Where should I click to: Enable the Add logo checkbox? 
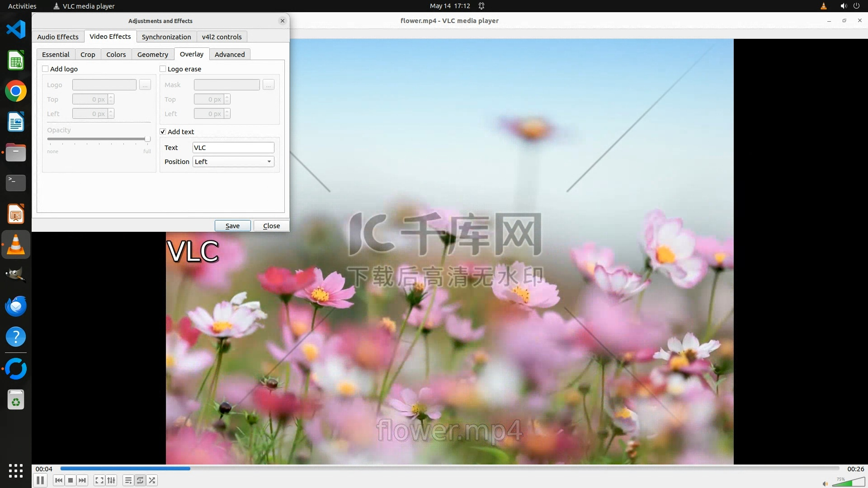click(x=45, y=69)
